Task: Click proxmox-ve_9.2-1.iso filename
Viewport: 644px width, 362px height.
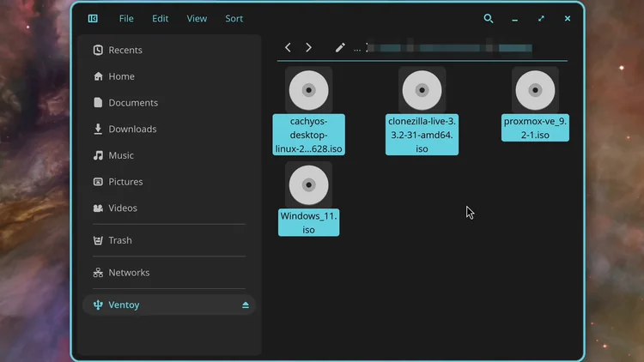Action: [535, 128]
